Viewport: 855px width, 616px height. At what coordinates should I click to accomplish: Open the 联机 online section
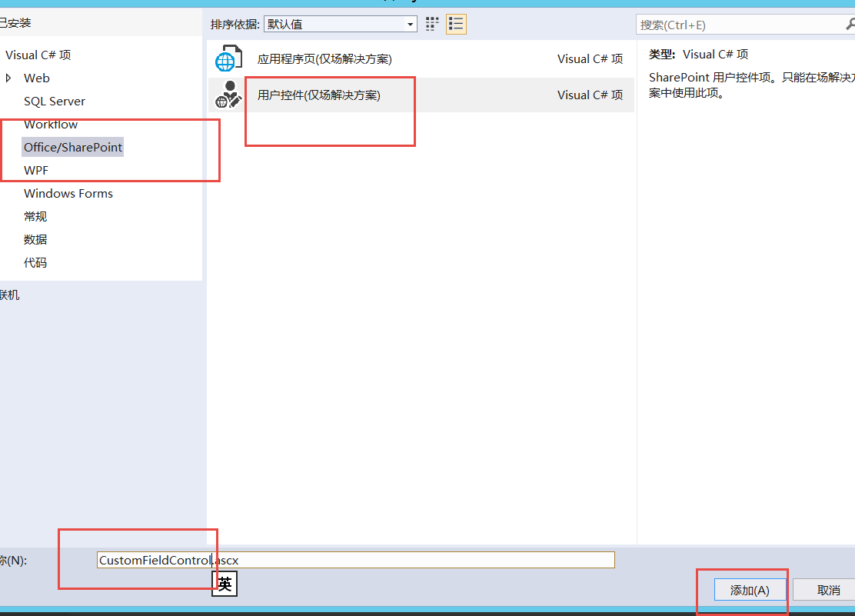(x=10, y=295)
